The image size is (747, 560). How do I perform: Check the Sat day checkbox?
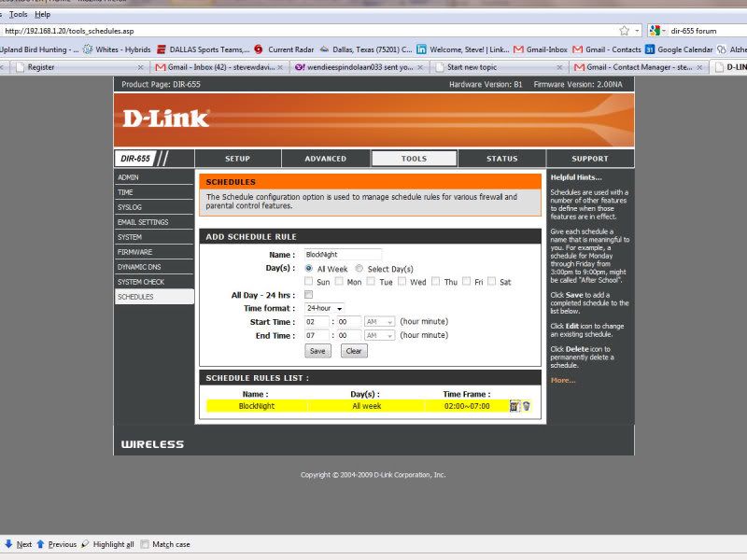pos(492,282)
